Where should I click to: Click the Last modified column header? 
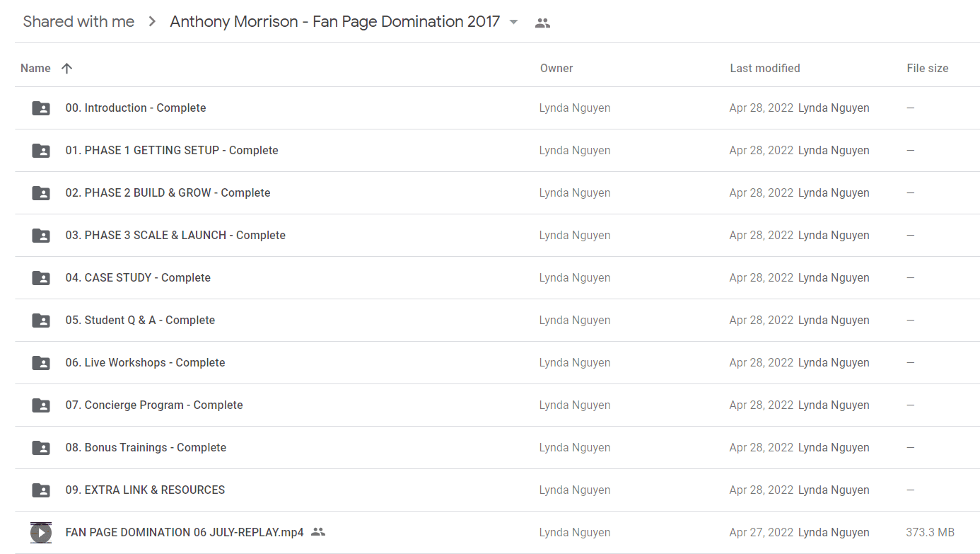click(x=764, y=69)
